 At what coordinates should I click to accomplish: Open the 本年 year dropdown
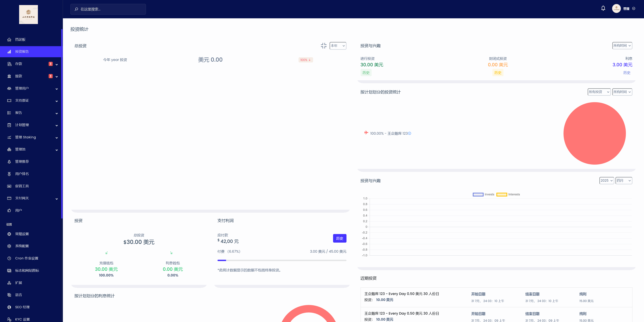click(338, 46)
